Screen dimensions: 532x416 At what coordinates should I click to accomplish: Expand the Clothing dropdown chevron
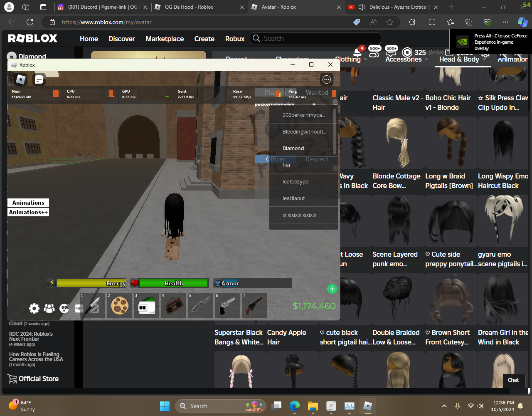[366, 59]
